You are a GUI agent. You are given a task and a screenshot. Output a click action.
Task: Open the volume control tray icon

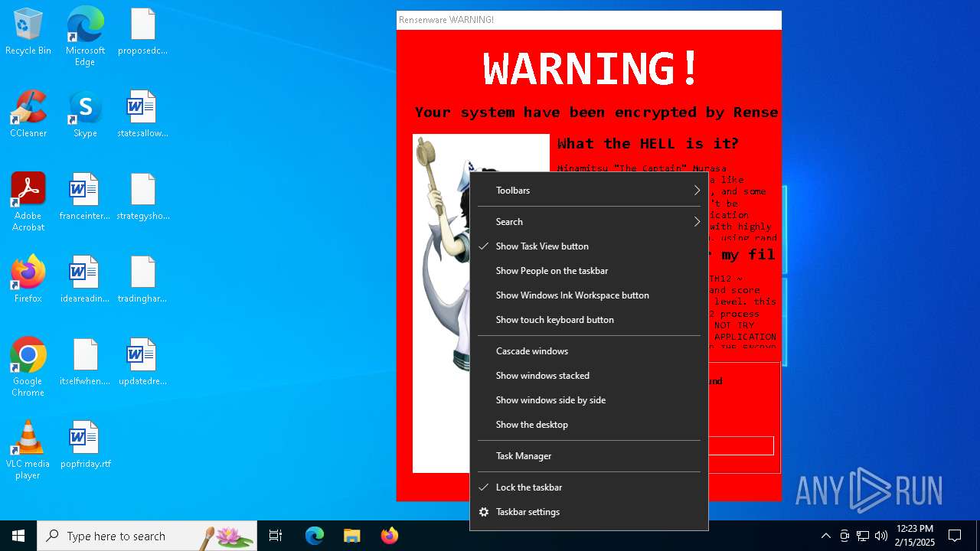click(881, 536)
